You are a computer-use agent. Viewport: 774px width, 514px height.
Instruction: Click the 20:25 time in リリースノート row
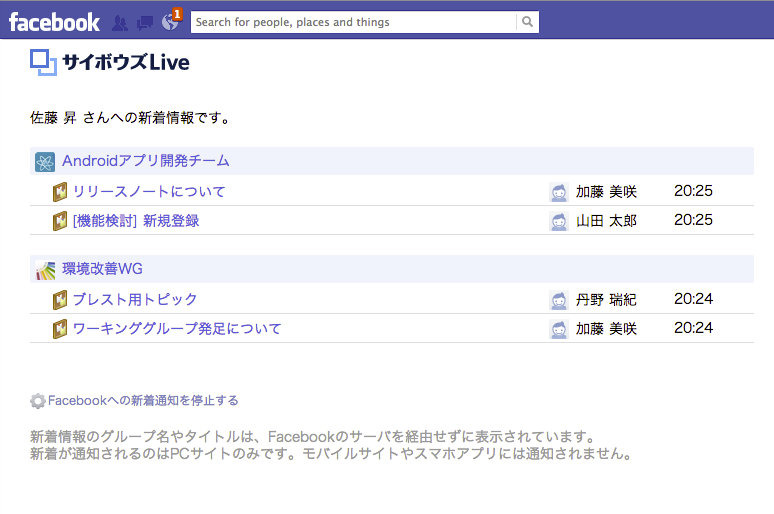coord(693,191)
